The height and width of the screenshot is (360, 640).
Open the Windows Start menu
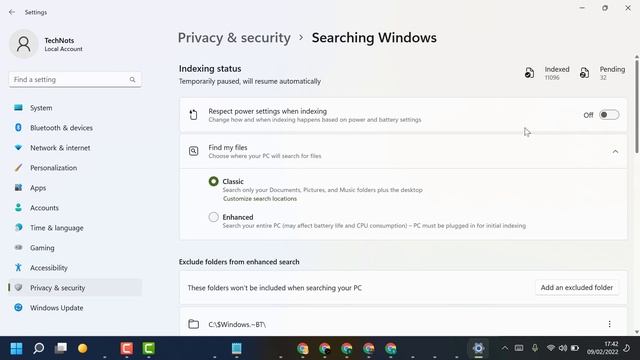tap(16, 349)
